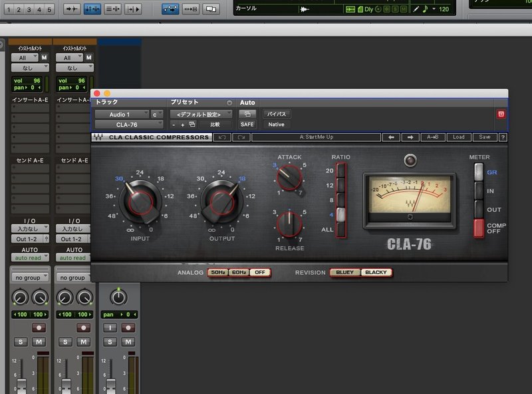Viewport: 532px width, 394px height.
Task: Click the プリセット section menu circle icon
Action: (229, 102)
